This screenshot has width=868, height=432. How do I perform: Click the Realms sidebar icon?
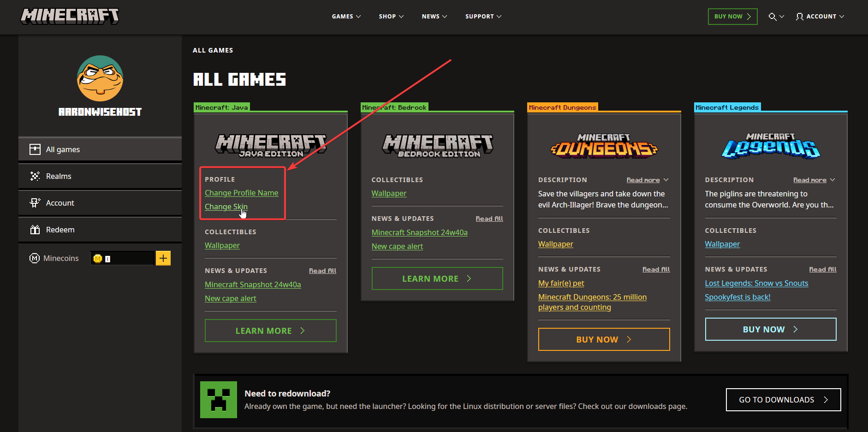[35, 176]
